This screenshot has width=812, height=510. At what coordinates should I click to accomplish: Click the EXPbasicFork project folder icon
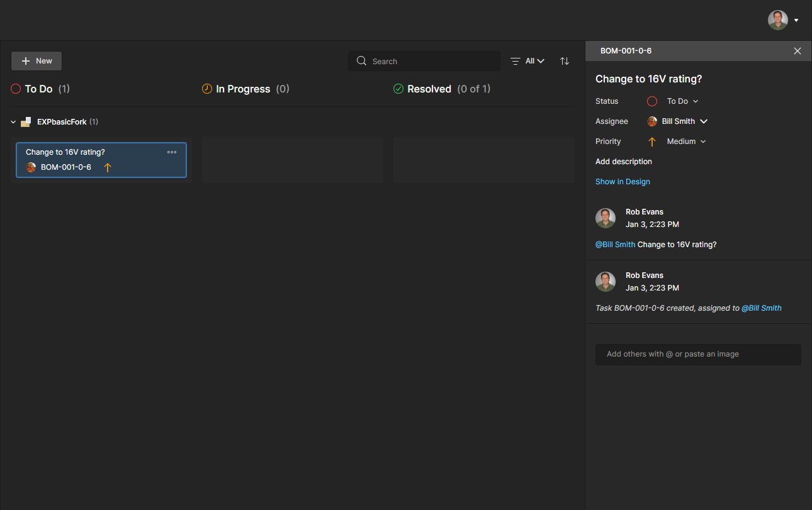pyautogui.click(x=26, y=122)
